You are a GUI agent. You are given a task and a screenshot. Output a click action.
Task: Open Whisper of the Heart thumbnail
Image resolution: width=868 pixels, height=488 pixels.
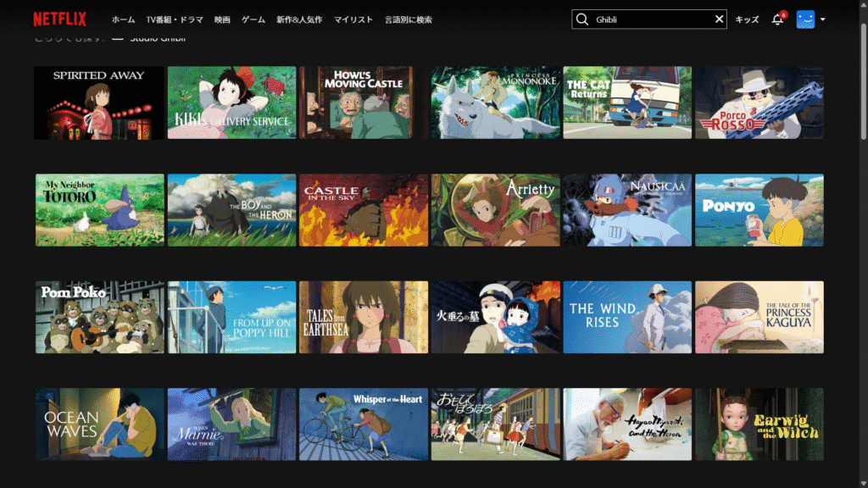point(364,424)
